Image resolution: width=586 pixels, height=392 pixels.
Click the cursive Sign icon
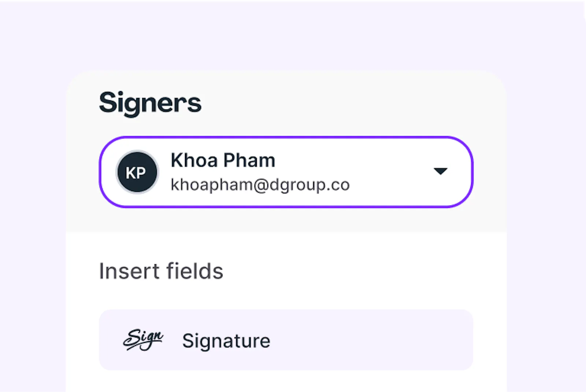[x=143, y=340]
